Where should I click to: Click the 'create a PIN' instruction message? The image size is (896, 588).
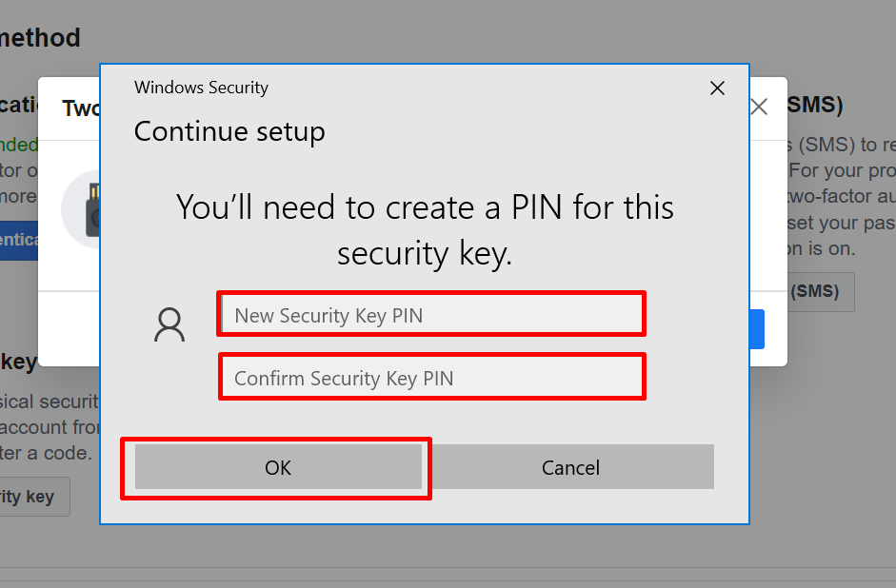(425, 229)
